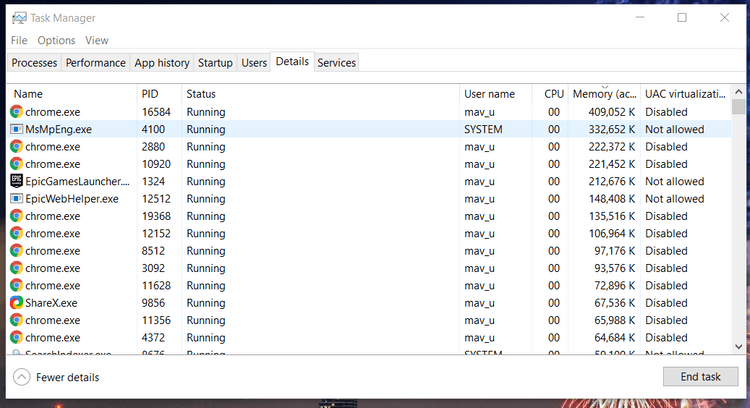Sort by the Name column header
Image resolution: width=750 pixels, height=408 pixels.
tap(73, 94)
